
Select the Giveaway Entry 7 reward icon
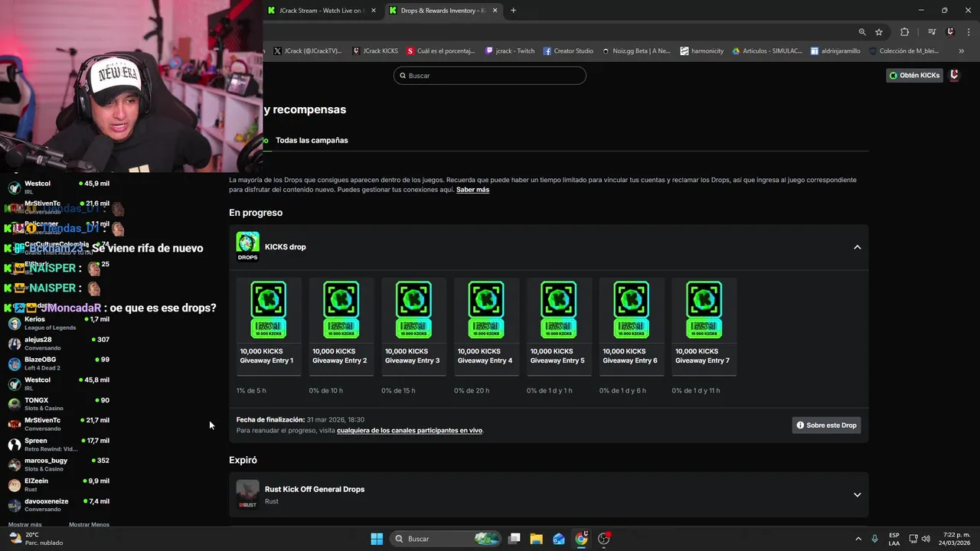704,310
